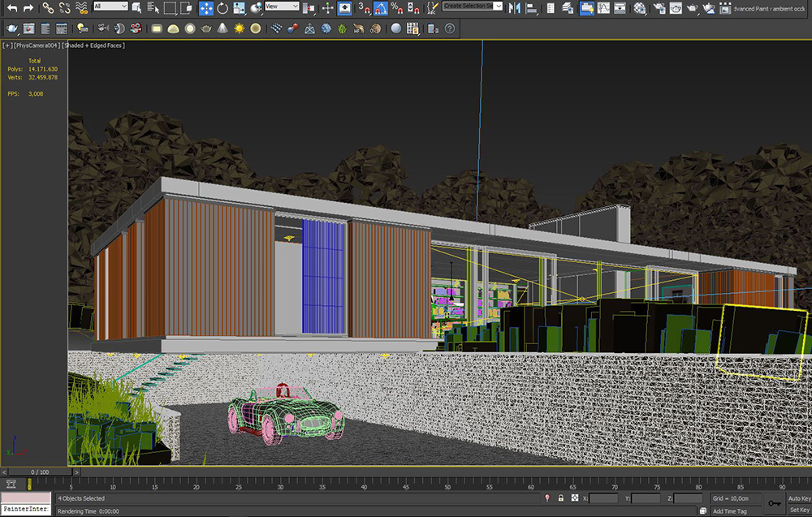
Task: Select the Move transform tool
Action: 206,8
